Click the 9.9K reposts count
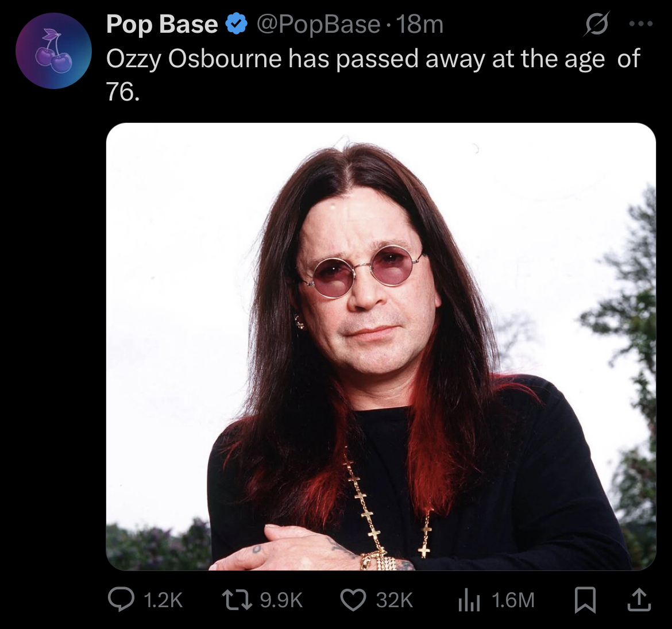Viewport: 672px width, 629px height. (x=281, y=600)
